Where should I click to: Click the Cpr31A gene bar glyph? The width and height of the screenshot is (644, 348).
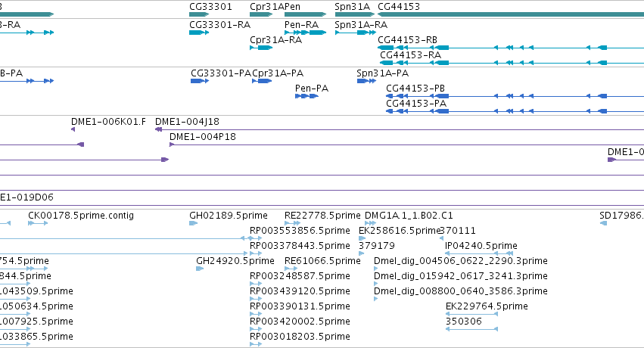261,14
